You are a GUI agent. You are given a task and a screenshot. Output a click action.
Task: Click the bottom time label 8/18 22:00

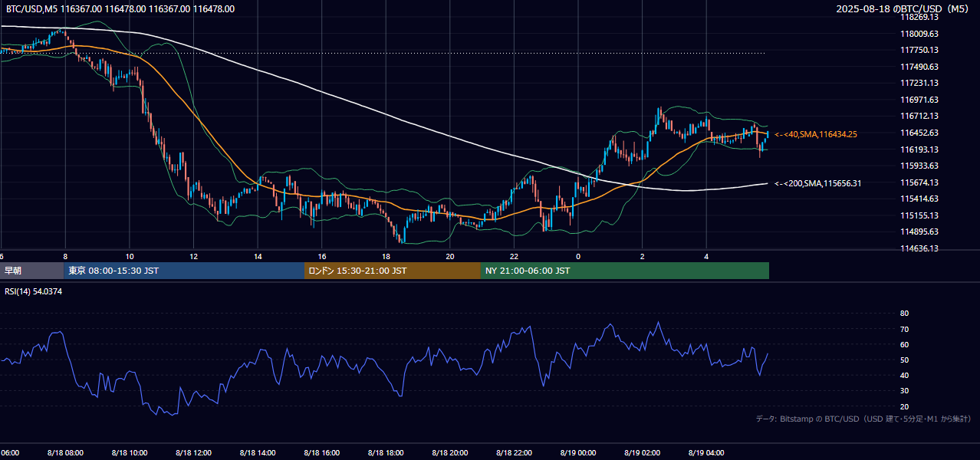pos(514,452)
